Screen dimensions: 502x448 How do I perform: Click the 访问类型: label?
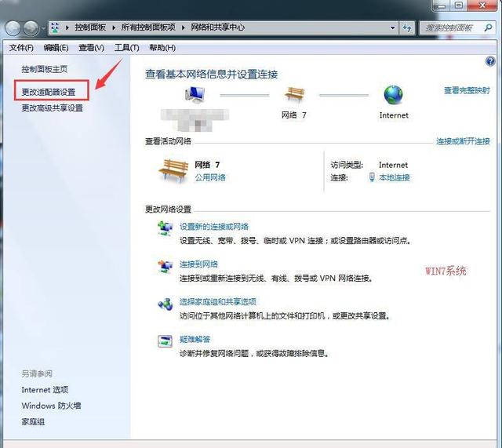point(347,165)
